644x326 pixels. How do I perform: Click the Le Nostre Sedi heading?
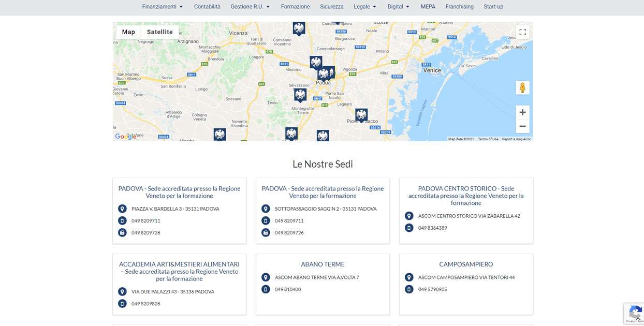point(323,164)
